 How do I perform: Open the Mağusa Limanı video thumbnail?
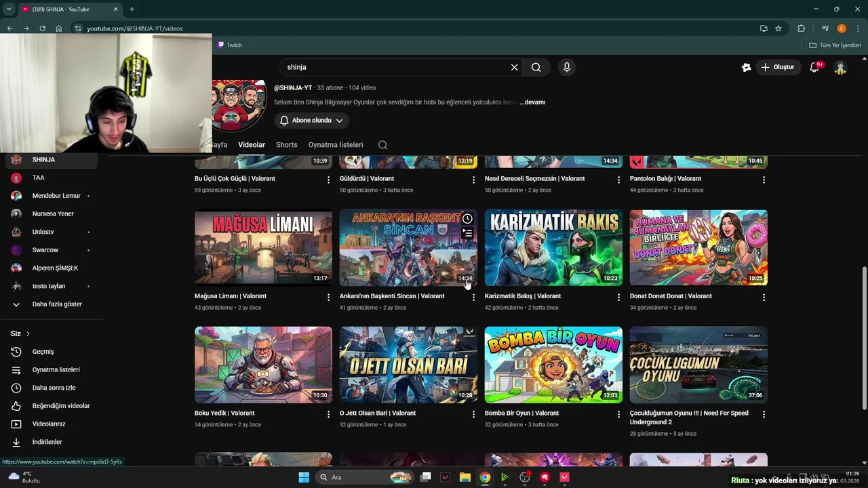click(x=263, y=247)
